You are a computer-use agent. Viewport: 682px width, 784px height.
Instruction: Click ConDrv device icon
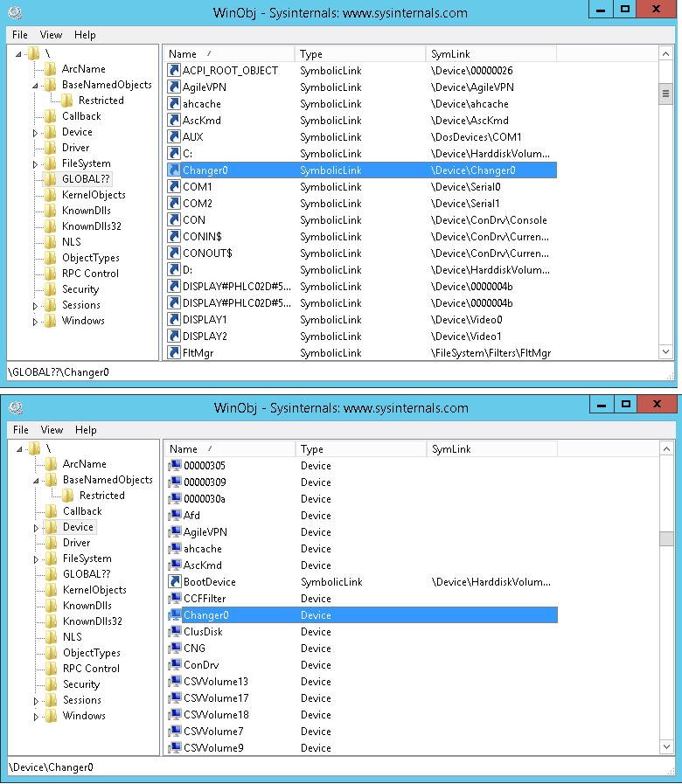coord(175,664)
